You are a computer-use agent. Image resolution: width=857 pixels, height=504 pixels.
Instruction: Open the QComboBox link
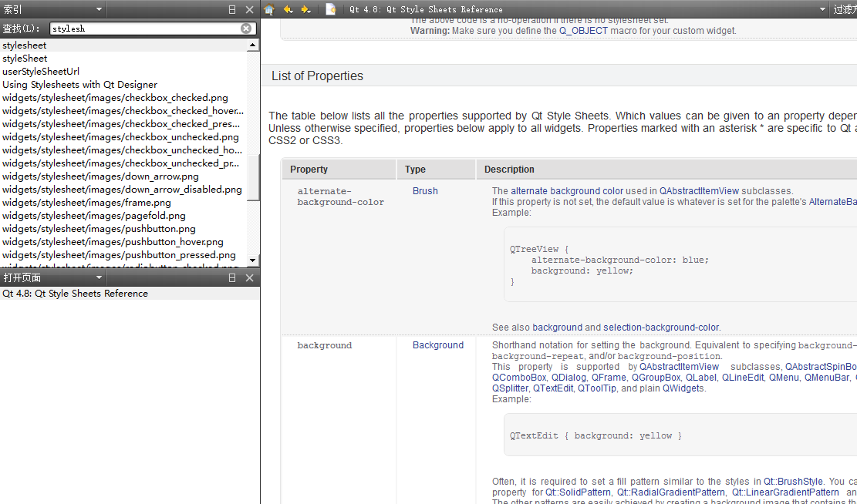coord(518,378)
